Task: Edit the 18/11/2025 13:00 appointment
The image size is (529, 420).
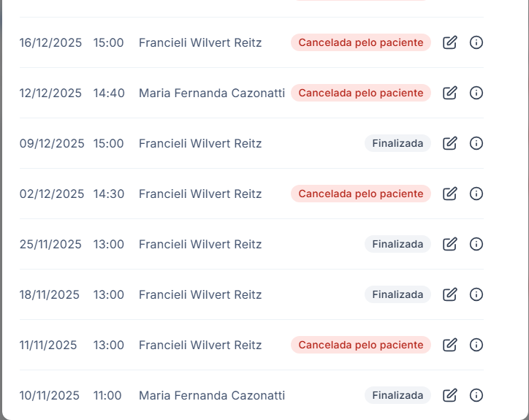Action: [x=450, y=294]
